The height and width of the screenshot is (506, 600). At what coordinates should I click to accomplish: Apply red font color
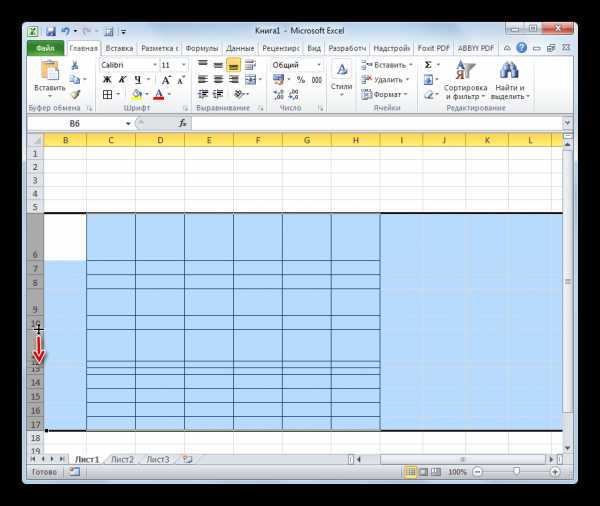(159, 95)
